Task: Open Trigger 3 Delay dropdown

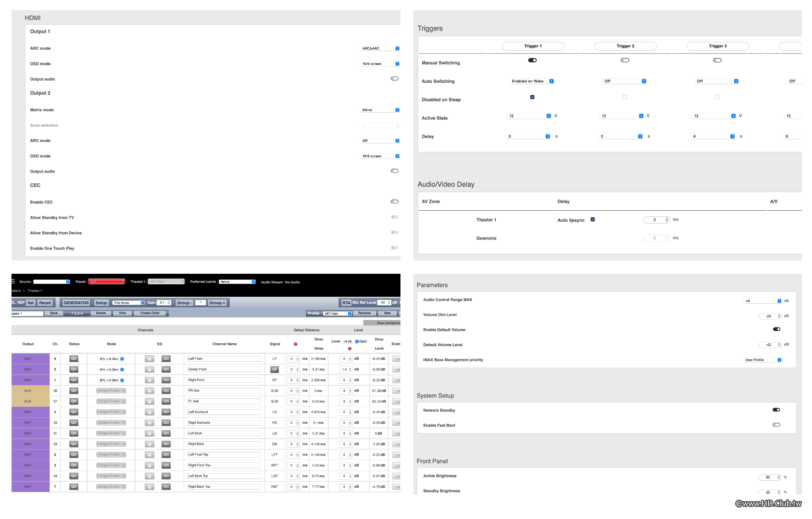Action: (713, 137)
